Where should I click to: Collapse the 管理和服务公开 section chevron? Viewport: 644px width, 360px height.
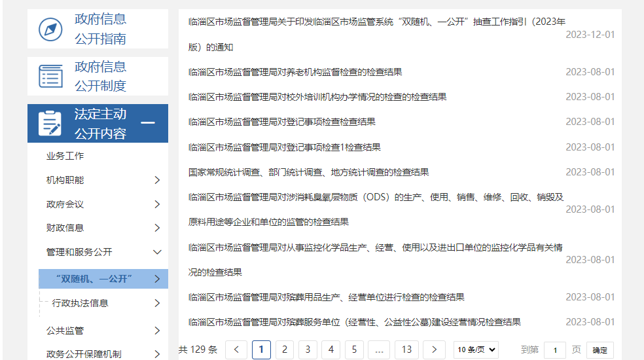point(157,252)
